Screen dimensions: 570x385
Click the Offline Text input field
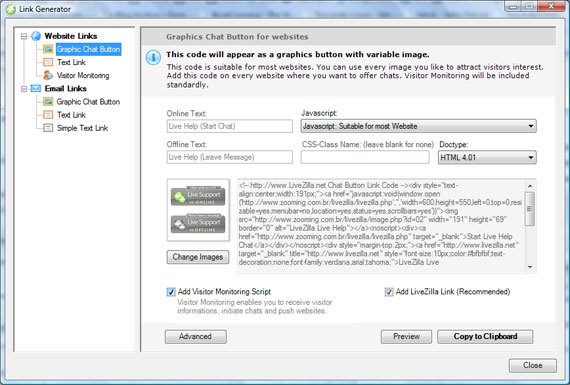[x=230, y=157]
